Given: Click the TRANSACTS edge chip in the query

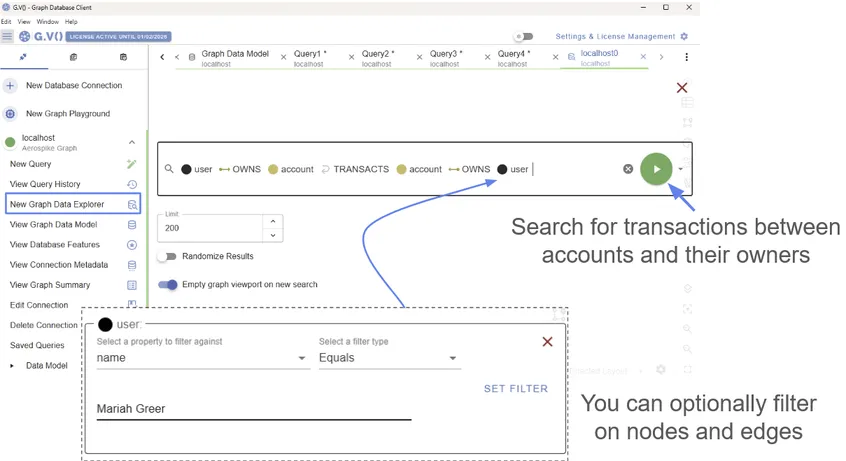Looking at the screenshot, I should [x=355, y=169].
